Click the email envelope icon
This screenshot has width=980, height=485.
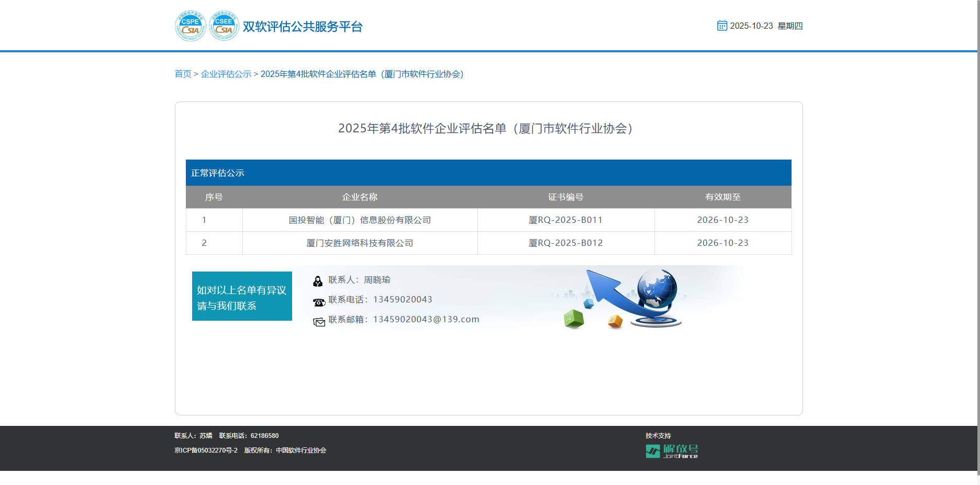(x=319, y=322)
